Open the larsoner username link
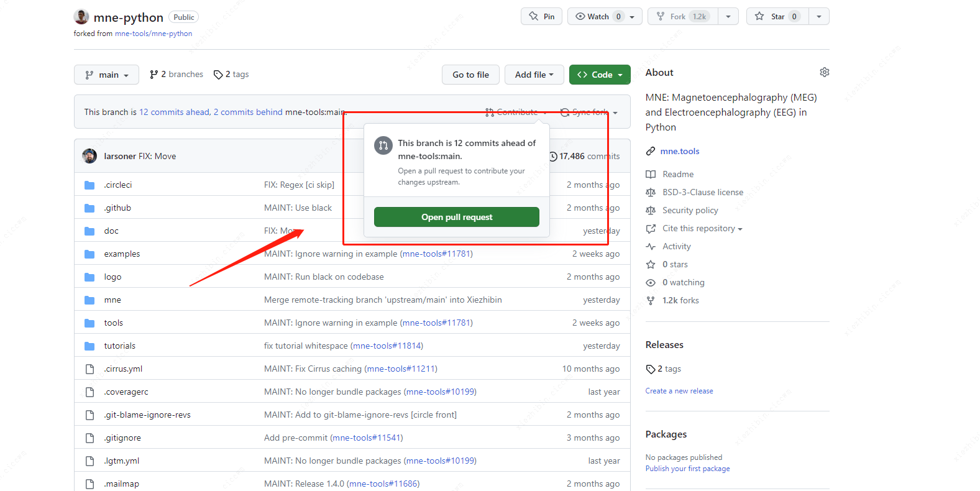Screen dimensions: 980x491 point(120,156)
